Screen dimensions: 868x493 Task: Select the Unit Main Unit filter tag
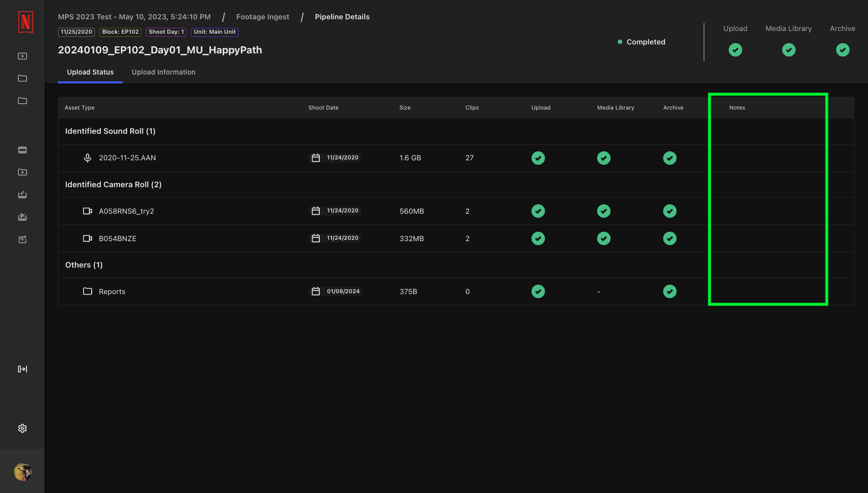(215, 31)
